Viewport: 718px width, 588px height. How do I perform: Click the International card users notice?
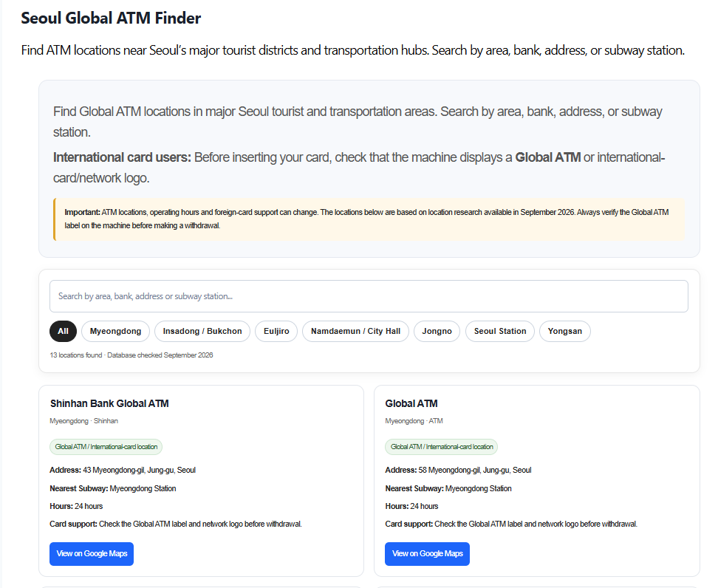(359, 167)
